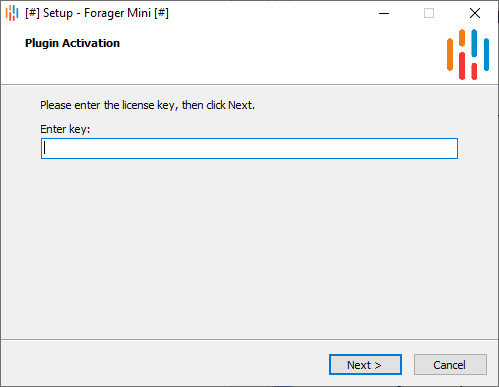Click the Forager Mini icon in title bar
Image resolution: width=499 pixels, height=387 pixels.
(x=12, y=13)
